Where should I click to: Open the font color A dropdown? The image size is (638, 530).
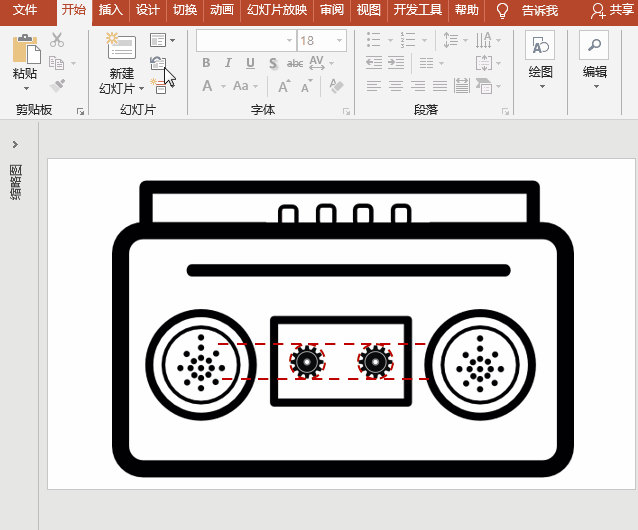pyautogui.click(x=224, y=86)
